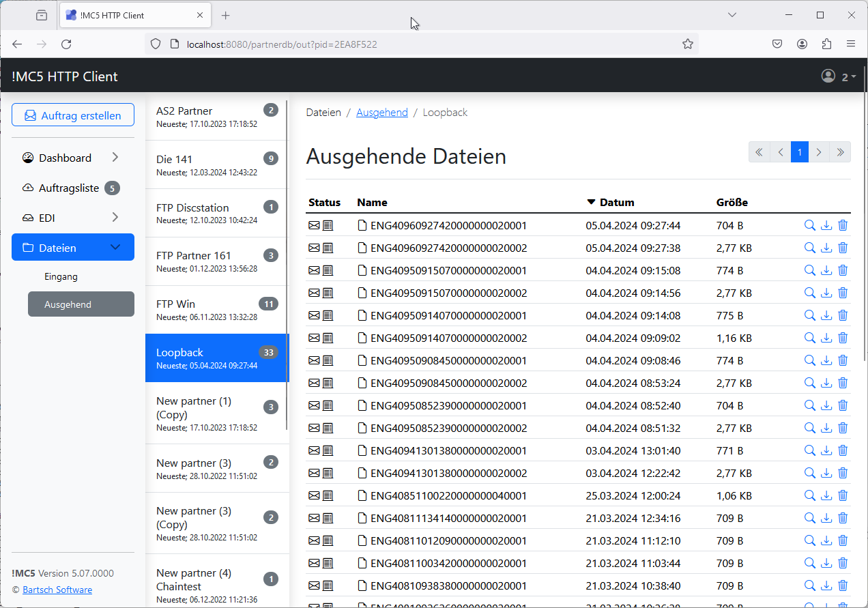This screenshot has height=608, width=868.
Task: Click envelope status icon of ENG40960927420000000020001
Action: click(314, 226)
